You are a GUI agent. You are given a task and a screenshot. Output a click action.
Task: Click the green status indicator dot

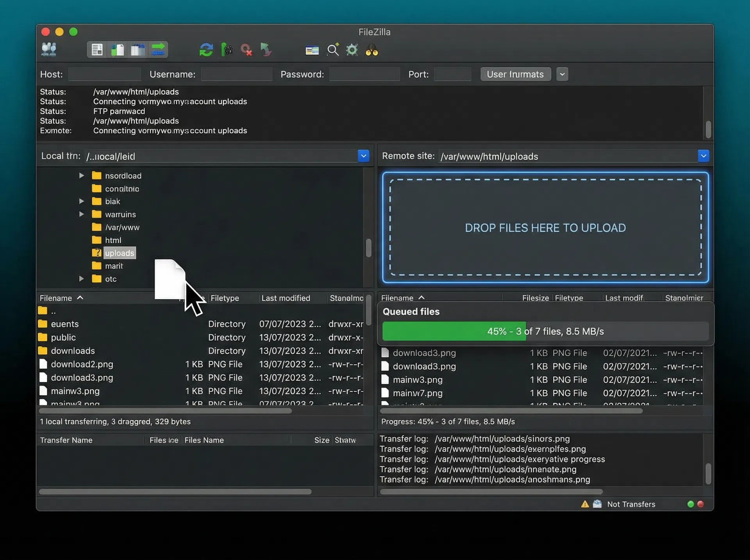click(691, 504)
